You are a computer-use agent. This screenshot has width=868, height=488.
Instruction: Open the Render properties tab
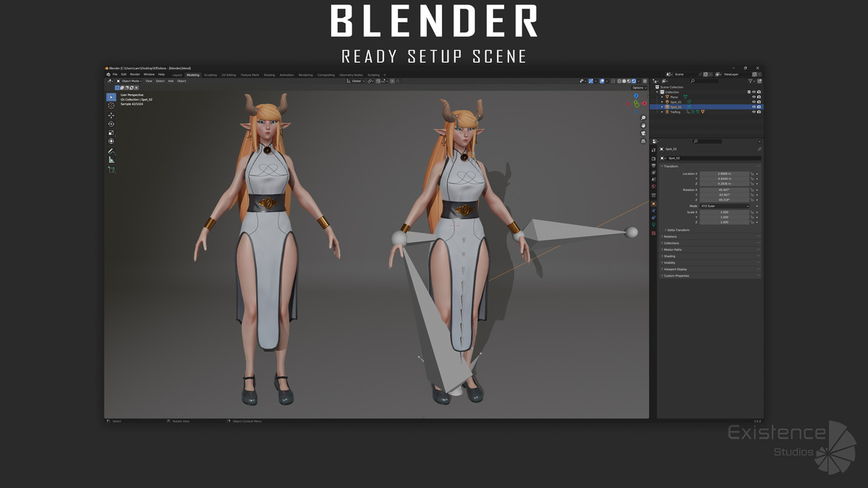coord(653,159)
